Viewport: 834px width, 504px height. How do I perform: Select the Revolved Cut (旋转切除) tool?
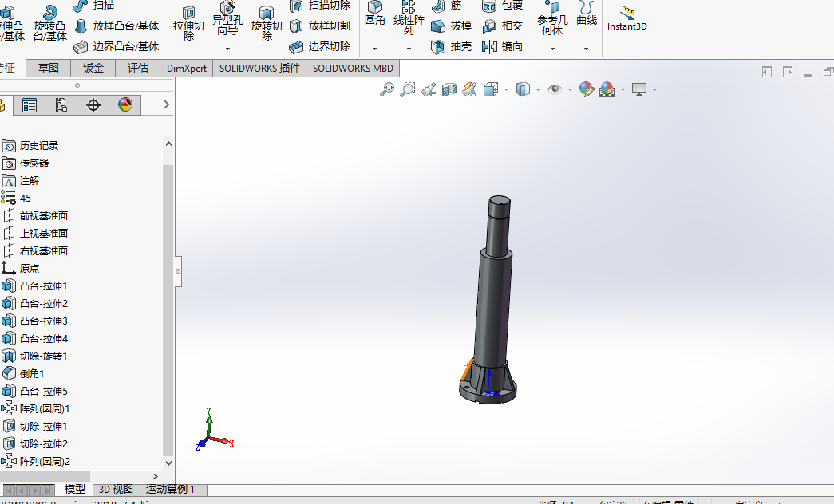(x=267, y=24)
